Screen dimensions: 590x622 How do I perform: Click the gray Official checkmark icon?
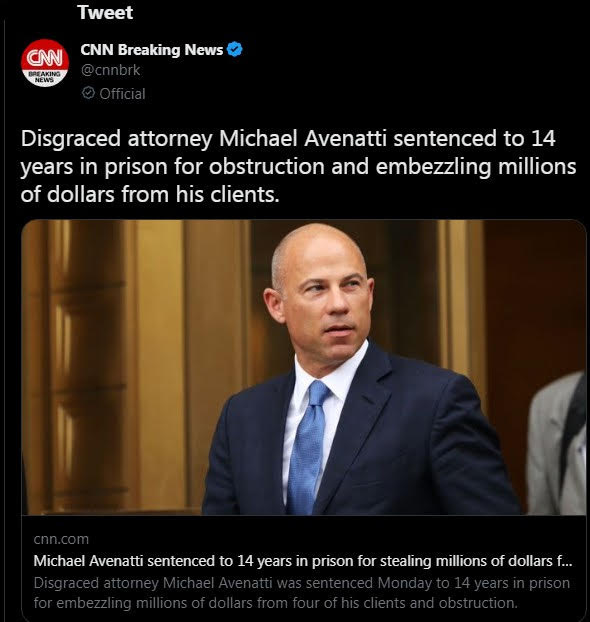coord(88,93)
